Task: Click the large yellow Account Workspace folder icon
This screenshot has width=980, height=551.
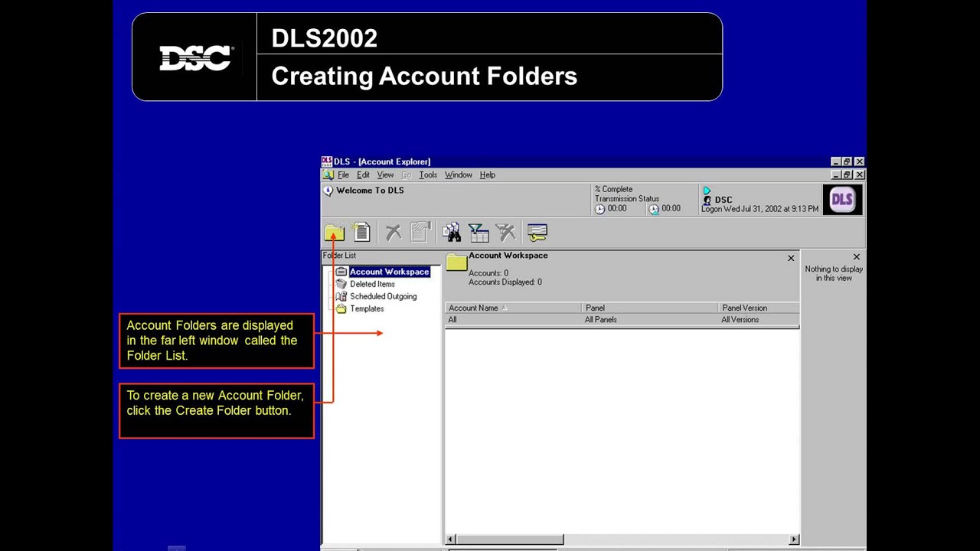Action: [456, 262]
